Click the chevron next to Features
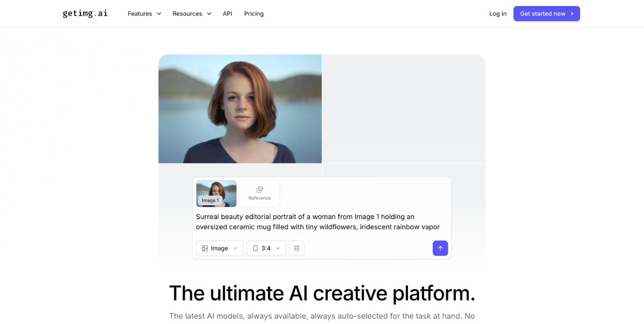 tap(159, 14)
